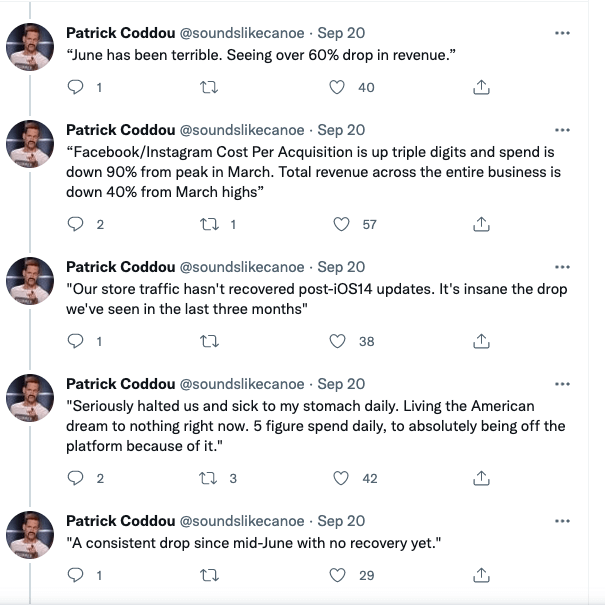Open more menu on Facebook/Instagram tweet
The height and width of the screenshot is (605, 605).
click(x=562, y=131)
